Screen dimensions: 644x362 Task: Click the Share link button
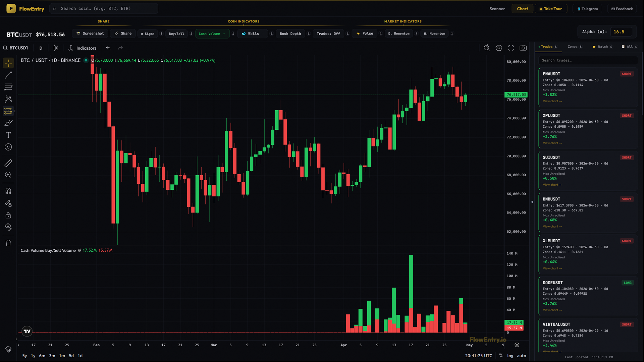[123, 34]
